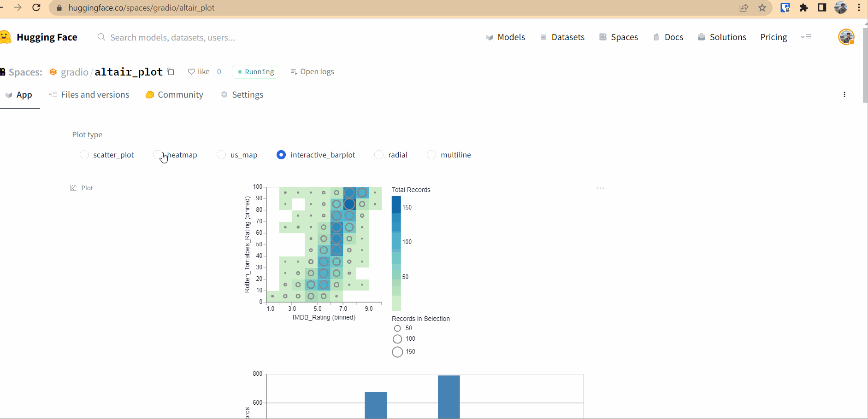Image resolution: width=868 pixels, height=419 pixels.
Task: Click the Hugging Face logo
Action: pyautogui.click(x=6, y=37)
